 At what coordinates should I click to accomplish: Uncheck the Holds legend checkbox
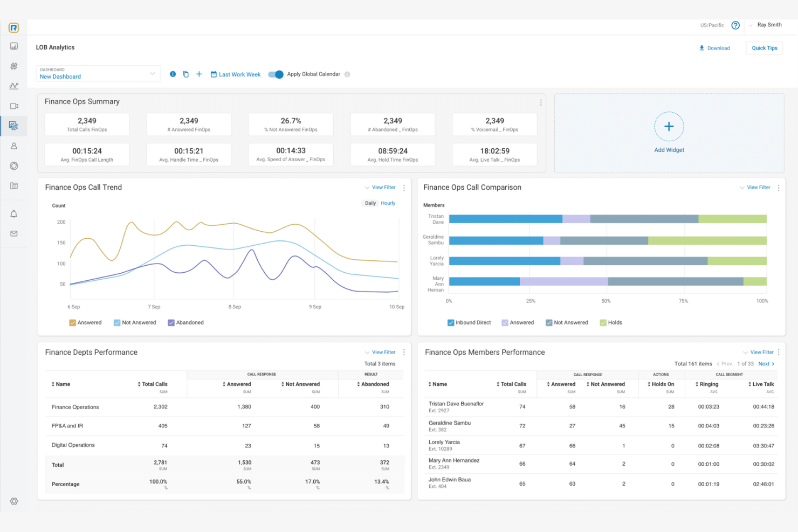pyautogui.click(x=603, y=323)
